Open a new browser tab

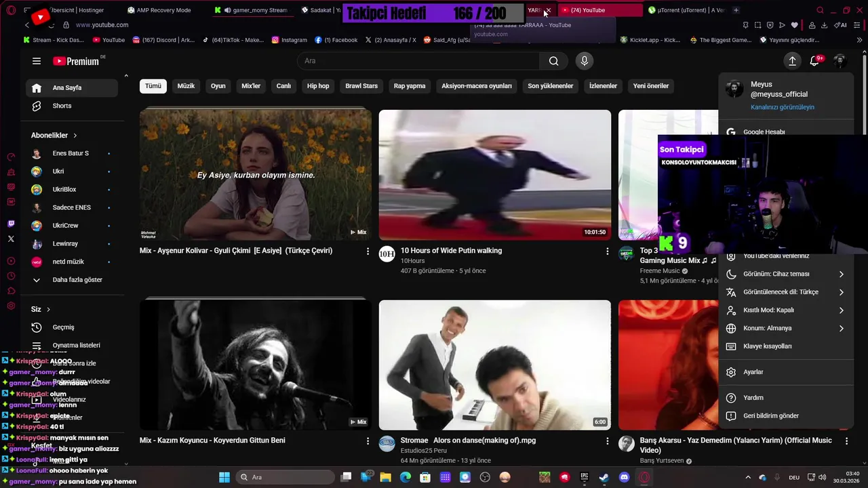tap(736, 10)
